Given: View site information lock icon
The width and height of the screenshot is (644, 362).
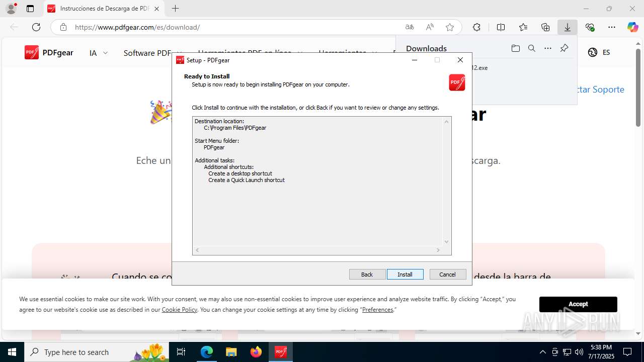Looking at the screenshot, I should [x=63, y=27].
